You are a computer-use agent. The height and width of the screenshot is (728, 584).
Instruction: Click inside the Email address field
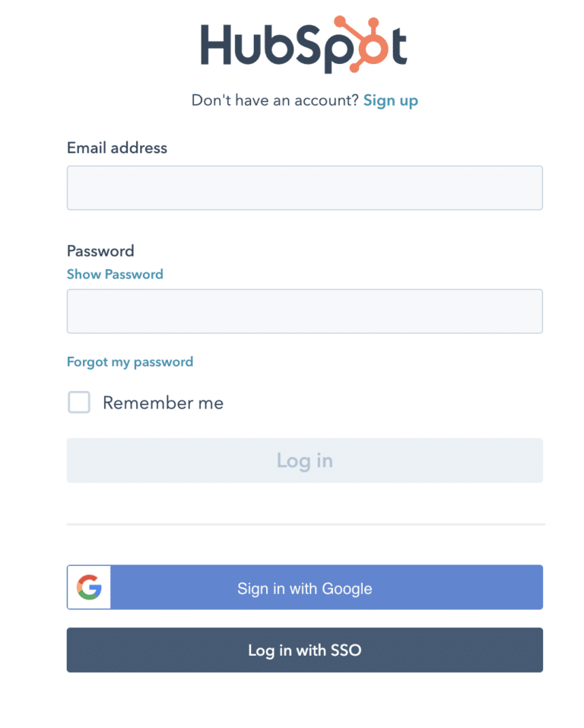[x=304, y=187]
